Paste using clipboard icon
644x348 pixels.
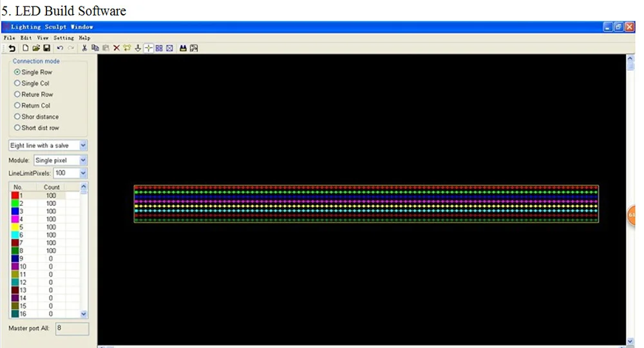point(106,48)
